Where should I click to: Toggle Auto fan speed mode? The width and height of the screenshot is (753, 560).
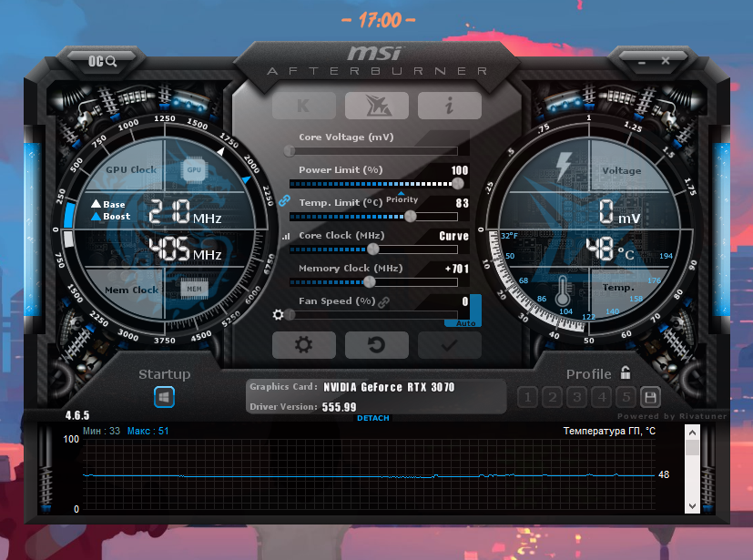tap(466, 323)
